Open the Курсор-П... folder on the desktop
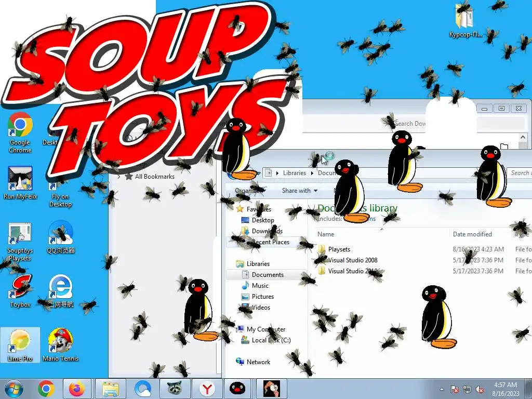 465,21
